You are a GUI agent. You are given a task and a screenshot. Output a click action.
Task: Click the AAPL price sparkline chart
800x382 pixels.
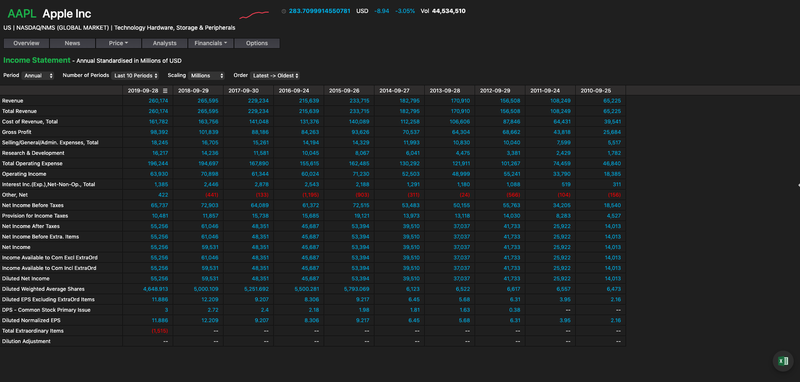(254, 14)
